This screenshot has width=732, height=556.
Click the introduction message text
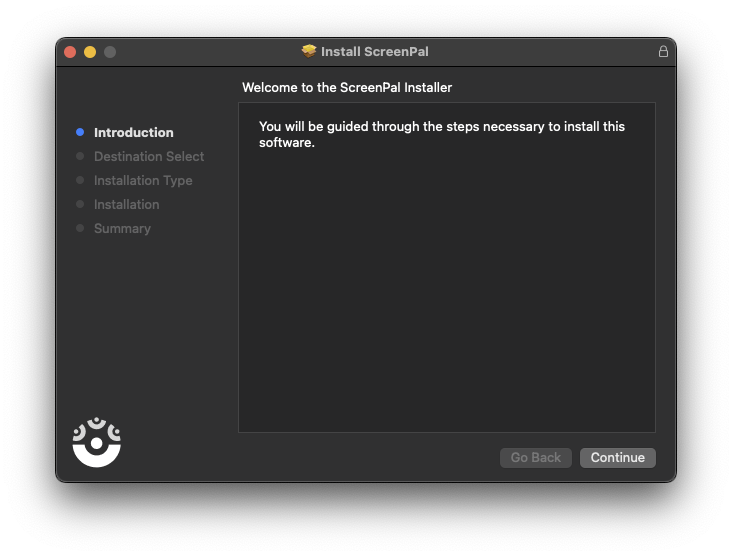(x=441, y=134)
